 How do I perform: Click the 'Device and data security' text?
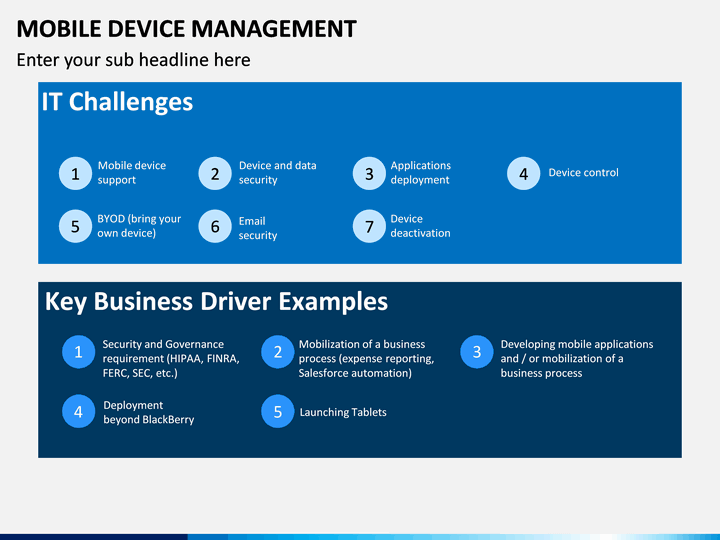click(277, 173)
